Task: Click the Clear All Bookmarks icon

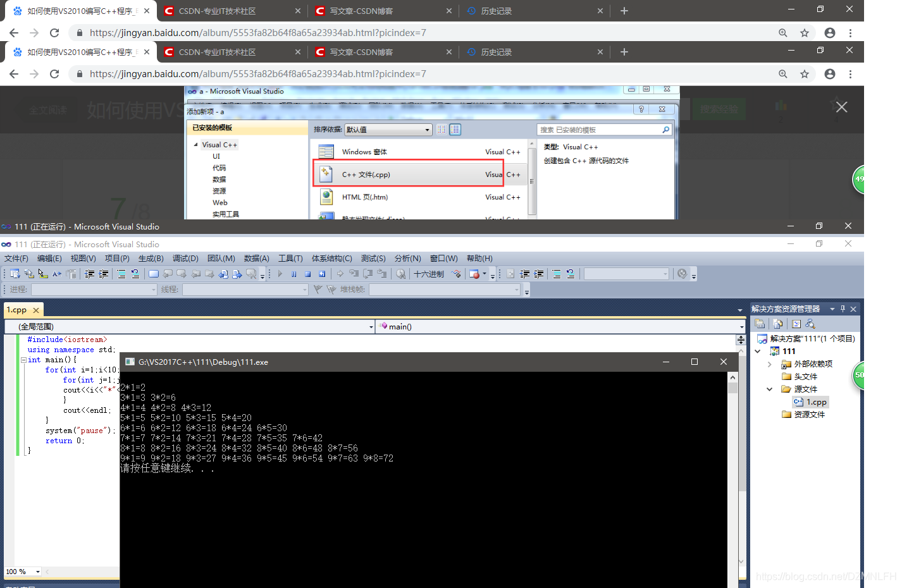Action: click(x=252, y=274)
